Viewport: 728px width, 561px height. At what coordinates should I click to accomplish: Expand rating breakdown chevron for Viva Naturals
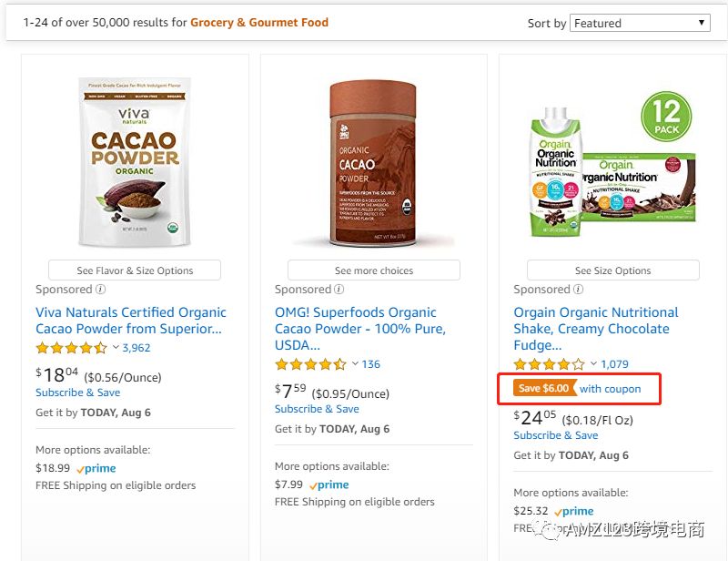tap(116, 348)
